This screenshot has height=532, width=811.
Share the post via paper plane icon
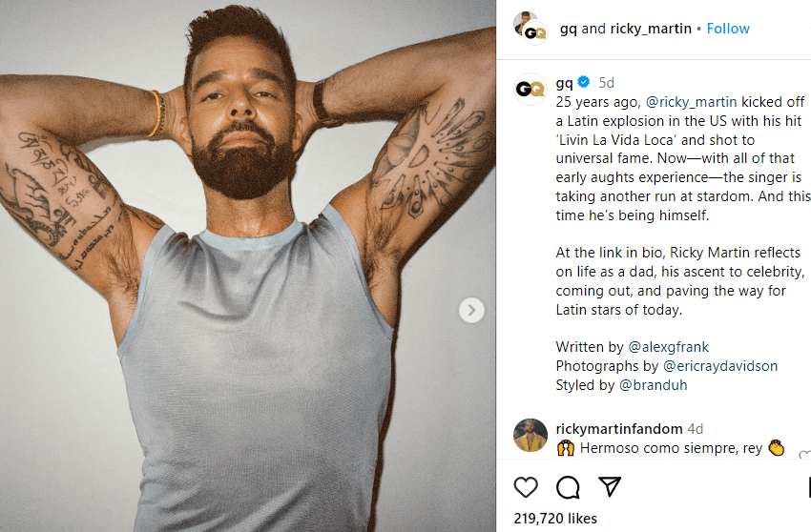tap(610, 487)
